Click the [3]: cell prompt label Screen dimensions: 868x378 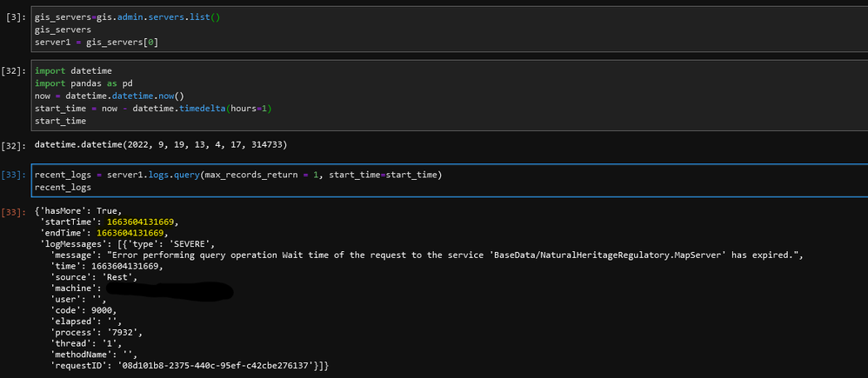(17, 17)
